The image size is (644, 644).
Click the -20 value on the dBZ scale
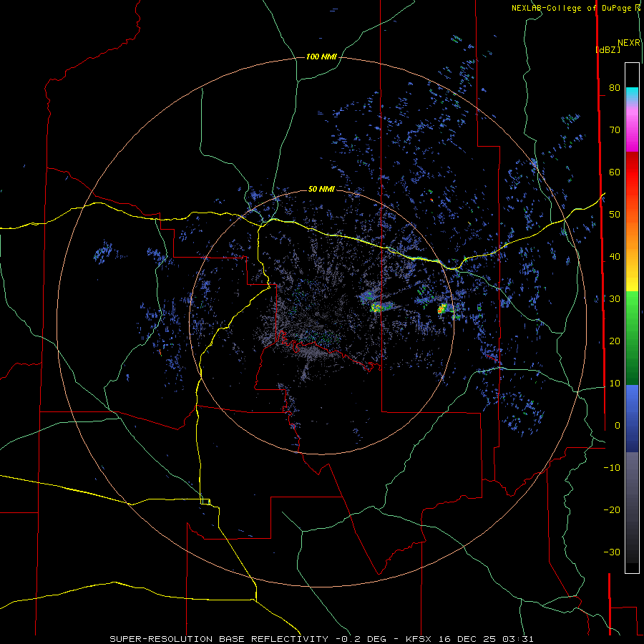pyautogui.click(x=612, y=510)
